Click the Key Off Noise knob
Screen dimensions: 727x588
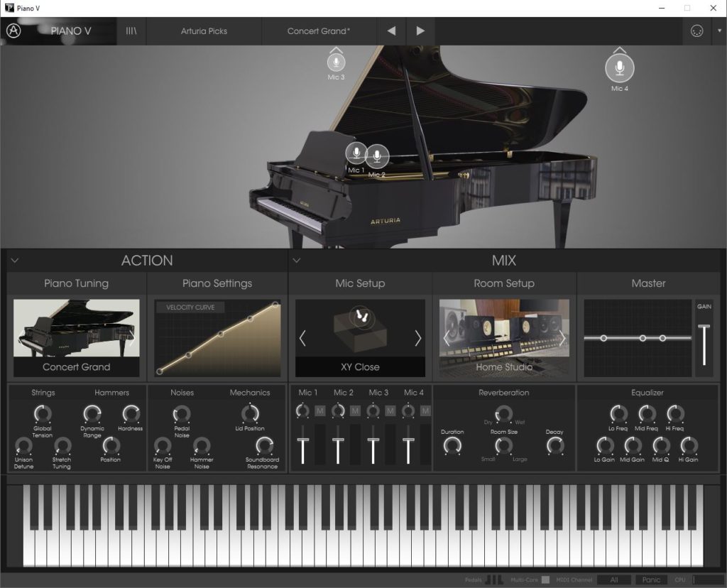pos(163,445)
